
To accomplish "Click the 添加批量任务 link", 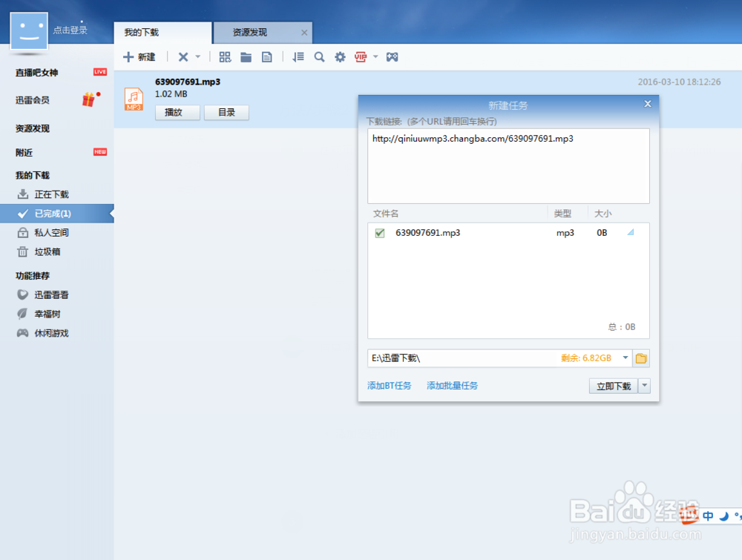I will (x=452, y=386).
